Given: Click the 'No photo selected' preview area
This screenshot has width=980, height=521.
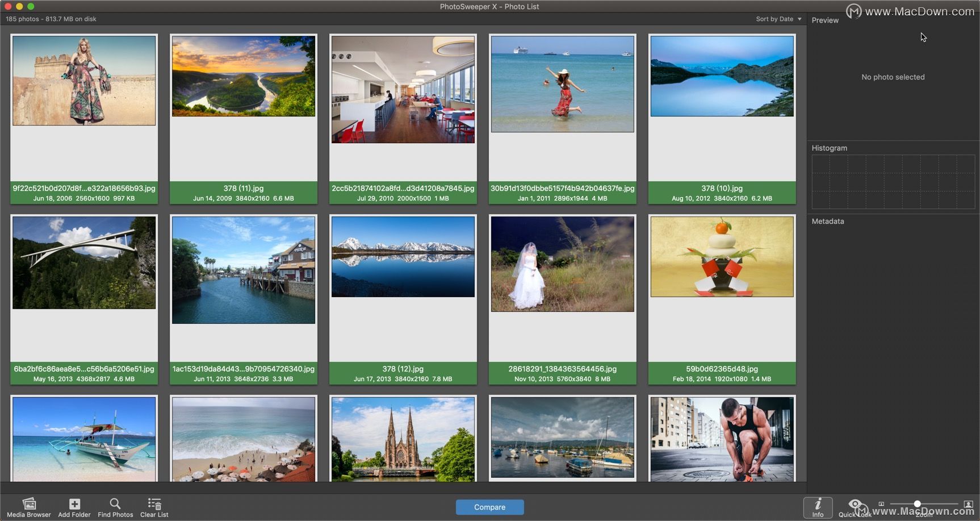Looking at the screenshot, I should coord(893,77).
